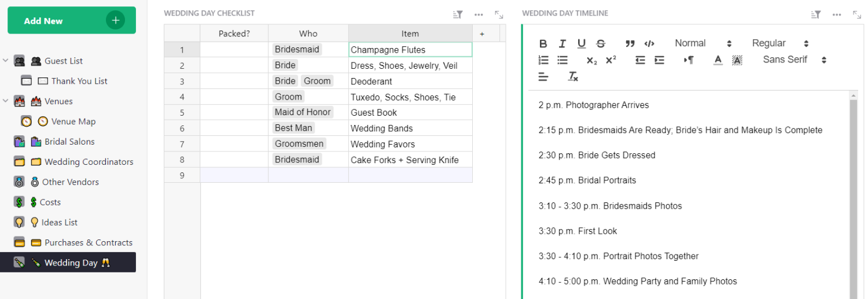The height and width of the screenshot is (299, 868).
Task: Open Ideas List in the sidebar
Action: (x=60, y=223)
